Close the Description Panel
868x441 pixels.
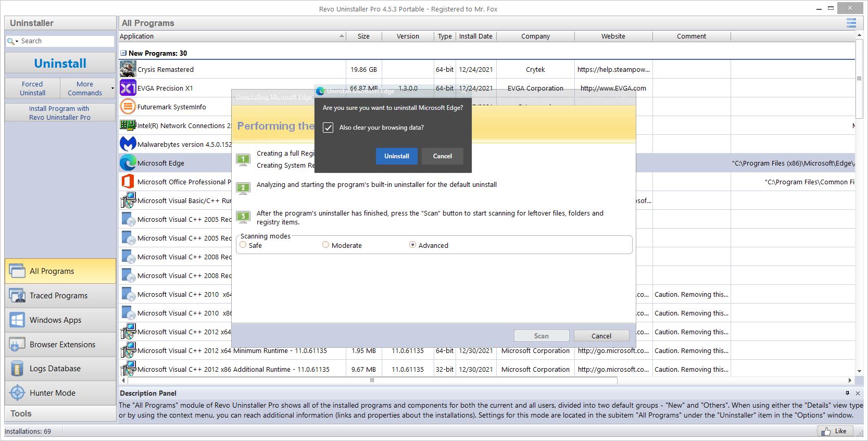coord(858,393)
